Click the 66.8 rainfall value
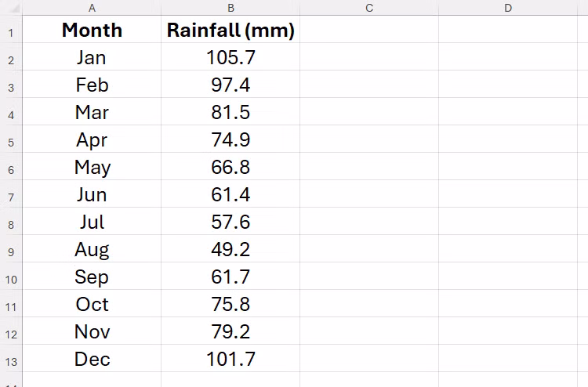This screenshot has width=588, height=387. click(230, 168)
